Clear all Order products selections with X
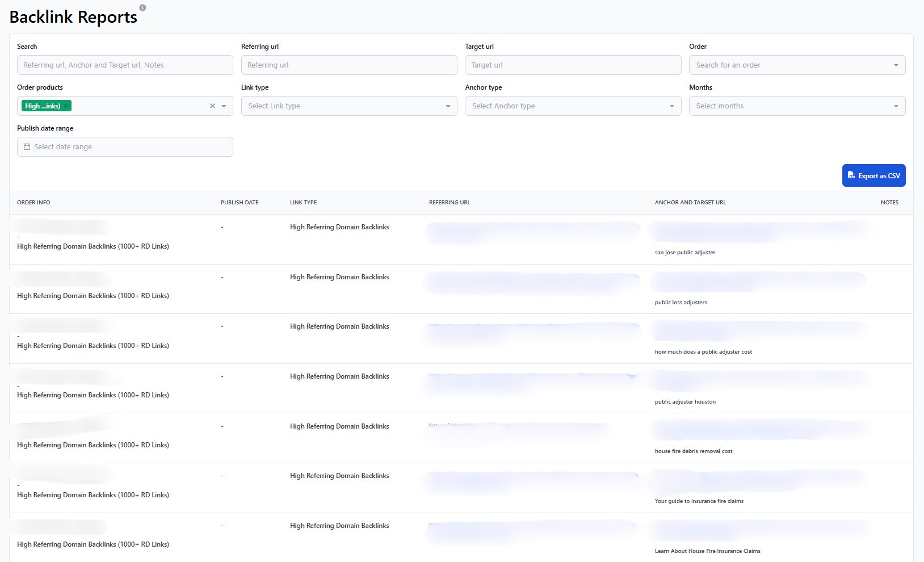924x562 pixels. tap(212, 106)
